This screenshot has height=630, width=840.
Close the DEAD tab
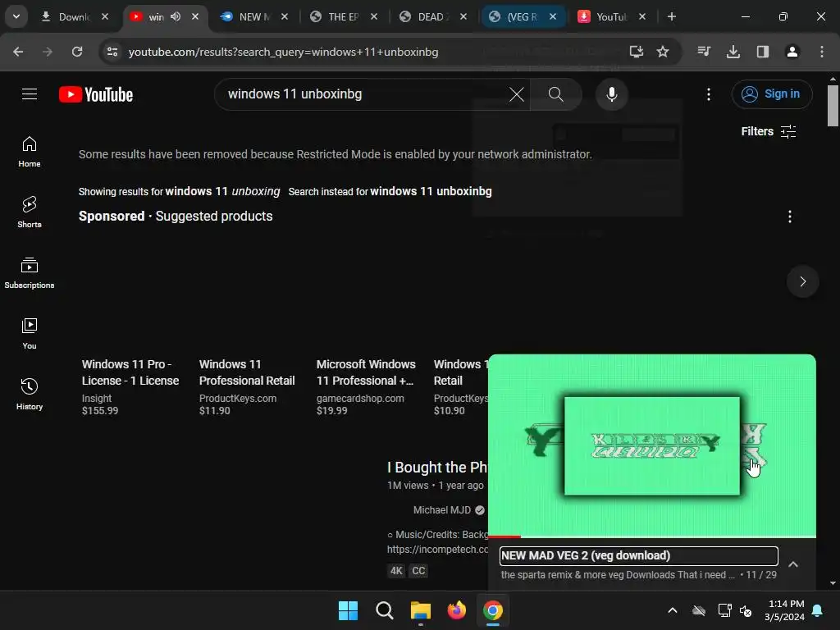(463, 16)
